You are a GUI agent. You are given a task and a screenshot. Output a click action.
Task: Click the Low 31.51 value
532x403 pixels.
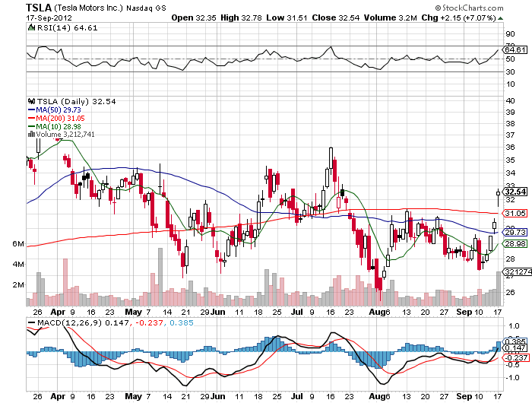[287, 17]
